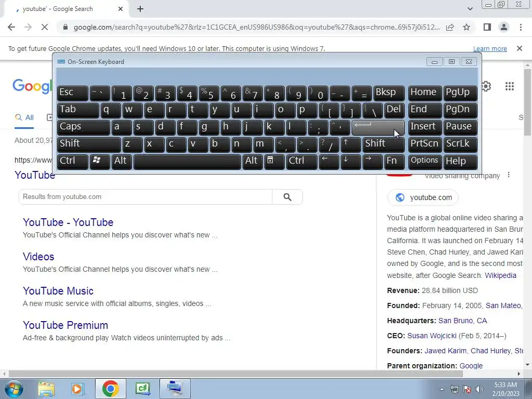Toggle the ScrLk key
Screen dimensions: 532x399
click(x=460, y=144)
